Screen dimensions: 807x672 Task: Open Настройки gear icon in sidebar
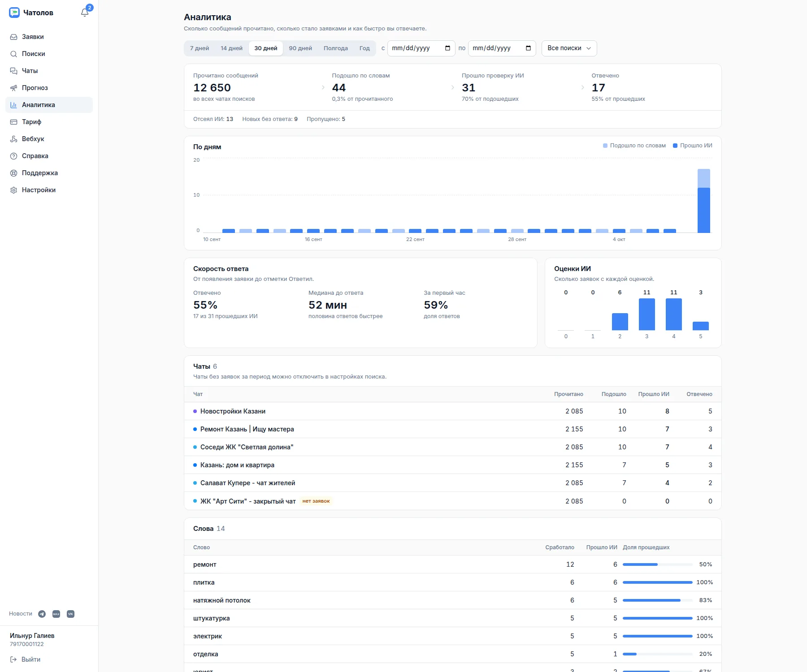point(14,190)
